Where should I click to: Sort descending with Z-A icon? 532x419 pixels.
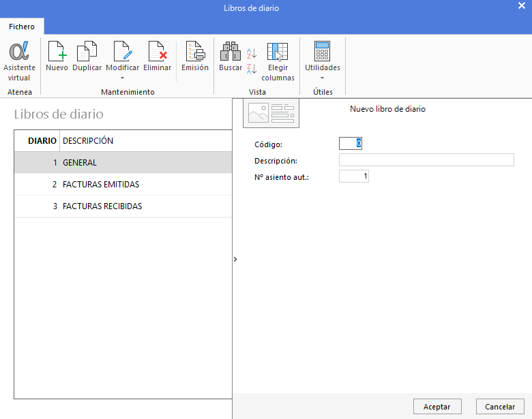pyautogui.click(x=252, y=69)
